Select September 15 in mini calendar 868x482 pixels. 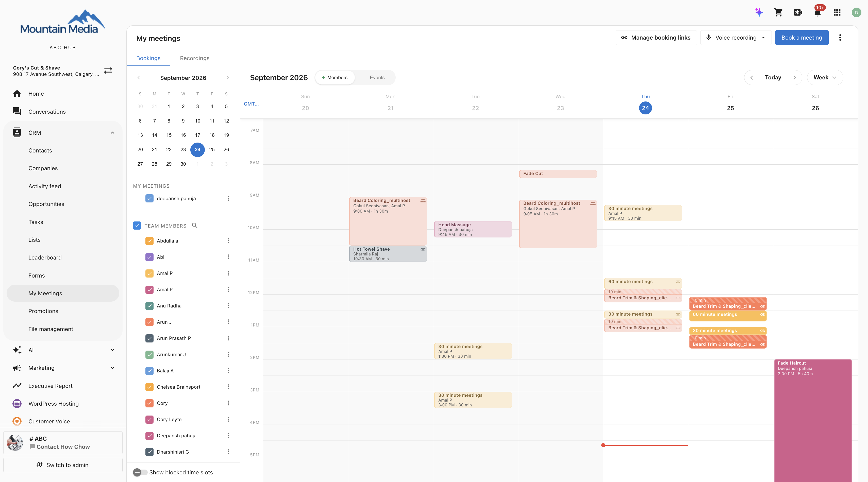(x=169, y=135)
